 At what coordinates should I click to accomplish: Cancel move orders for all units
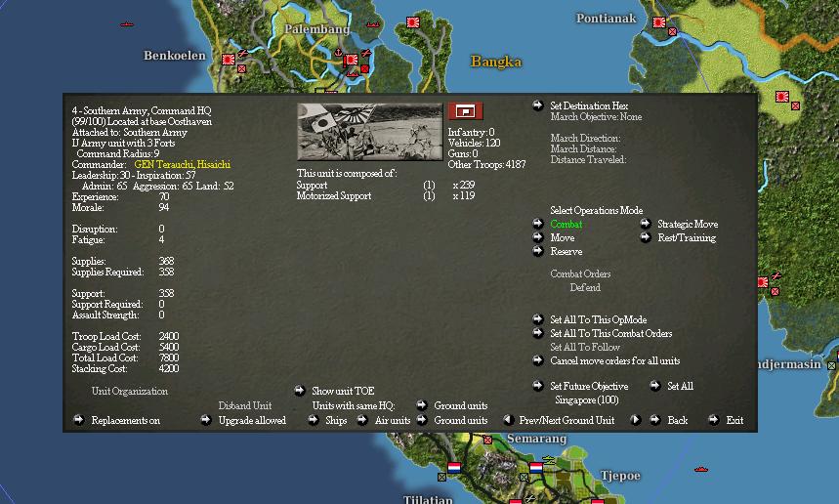click(x=538, y=360)
